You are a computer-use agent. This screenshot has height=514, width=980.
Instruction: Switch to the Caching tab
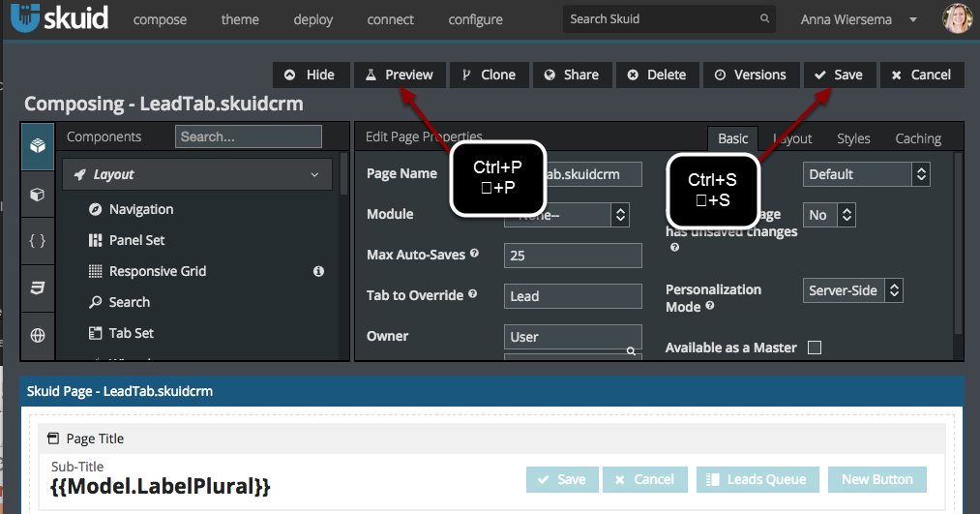[918, 138]
